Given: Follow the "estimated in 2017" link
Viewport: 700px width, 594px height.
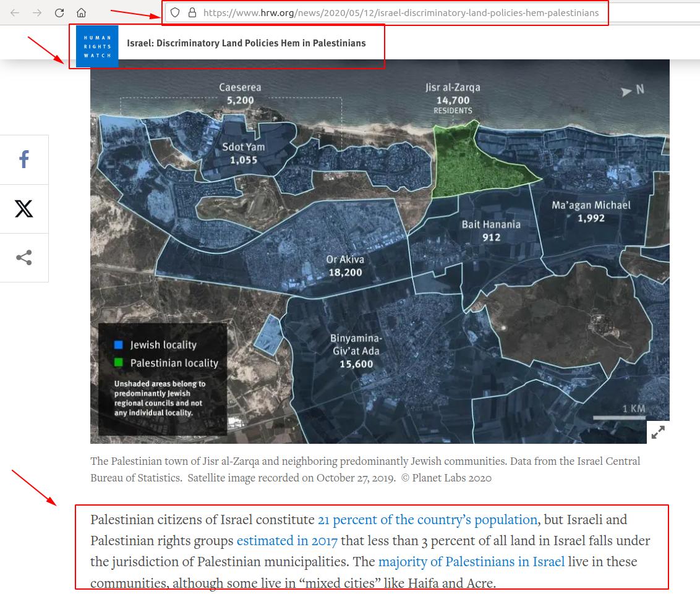Looking at the screenshot, I should pyautogui.click(x=287, y=541).
